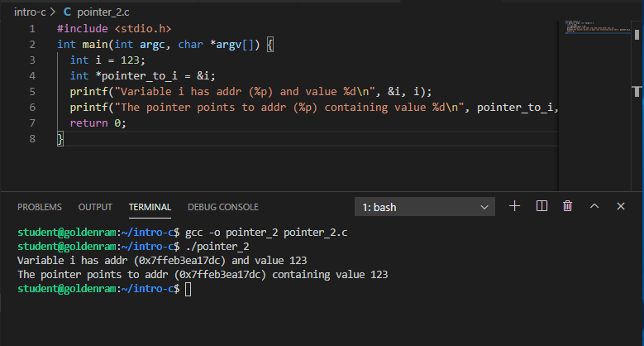Click the terminal cursor at last prompt
This screenshot has width=644, height=346.
(188, 289)
